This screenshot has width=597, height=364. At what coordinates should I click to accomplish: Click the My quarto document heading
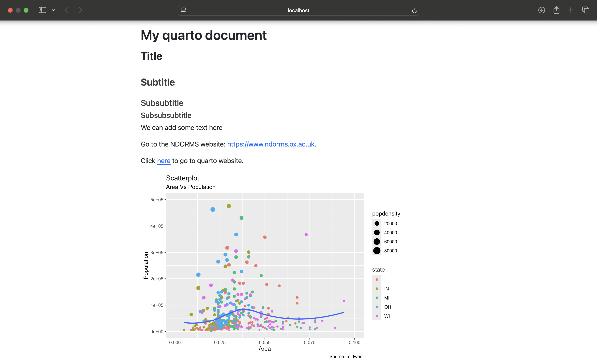coord(204,35)
